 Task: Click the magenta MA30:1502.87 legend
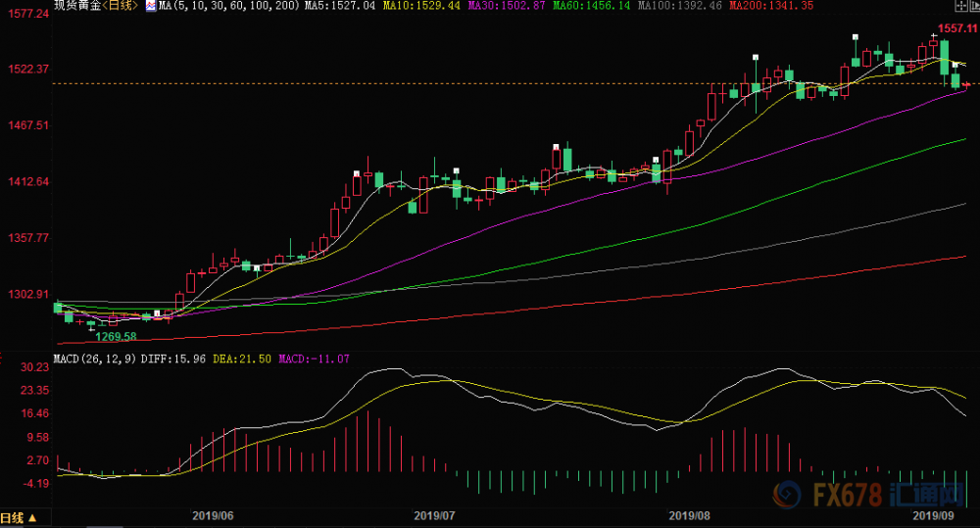tap(507, 6)
